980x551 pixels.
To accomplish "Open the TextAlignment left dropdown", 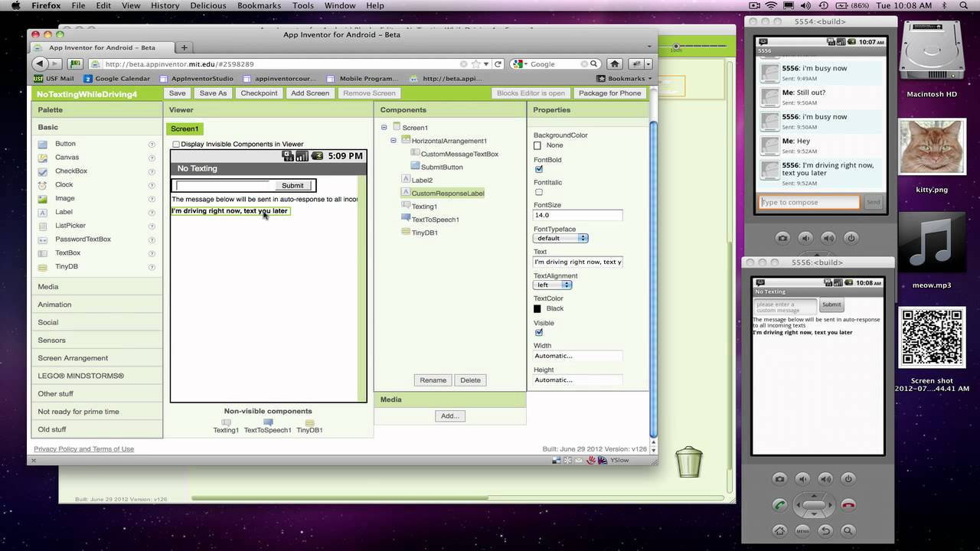I will click(553, 285).
